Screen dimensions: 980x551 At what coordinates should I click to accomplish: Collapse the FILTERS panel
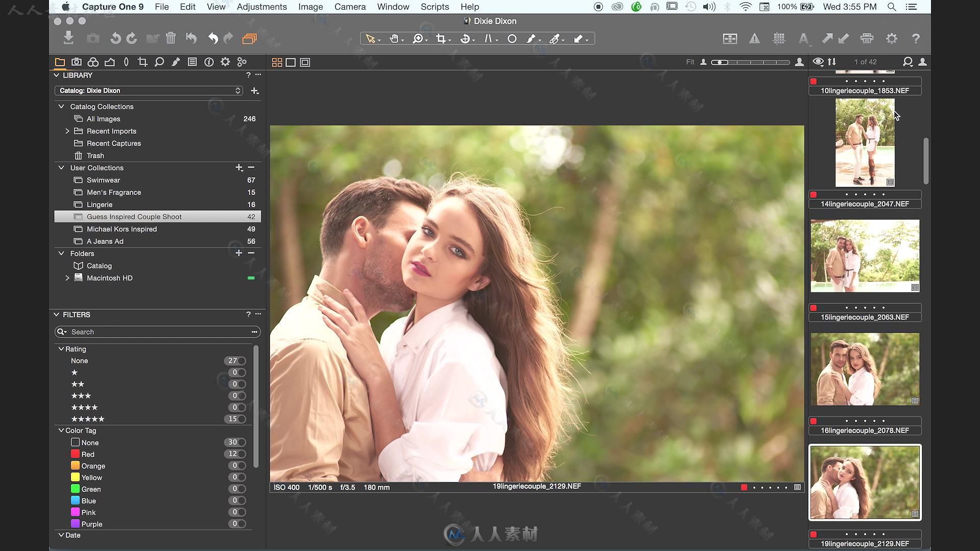click(57, 315)
